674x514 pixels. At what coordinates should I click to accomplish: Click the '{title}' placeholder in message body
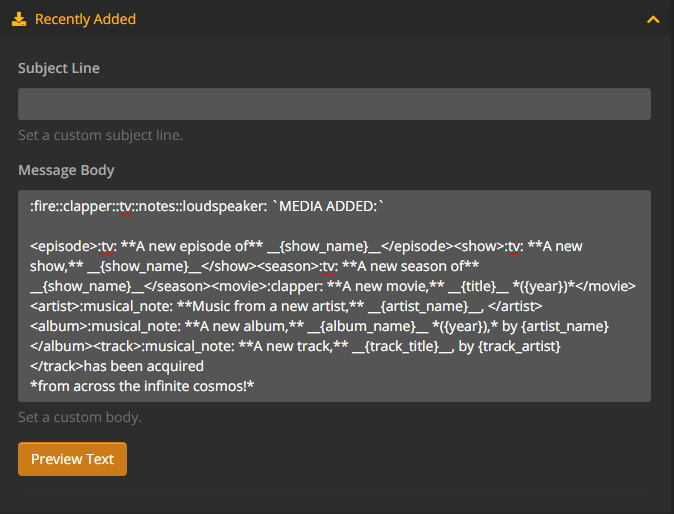pyautogui.click(x=478, y=286)
